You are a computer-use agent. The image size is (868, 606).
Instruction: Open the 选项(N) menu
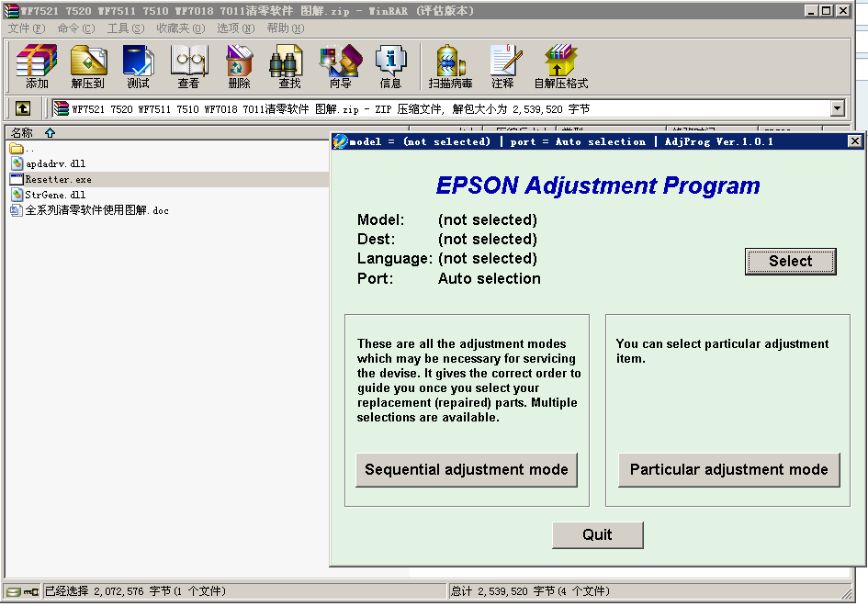coord(236,28)
